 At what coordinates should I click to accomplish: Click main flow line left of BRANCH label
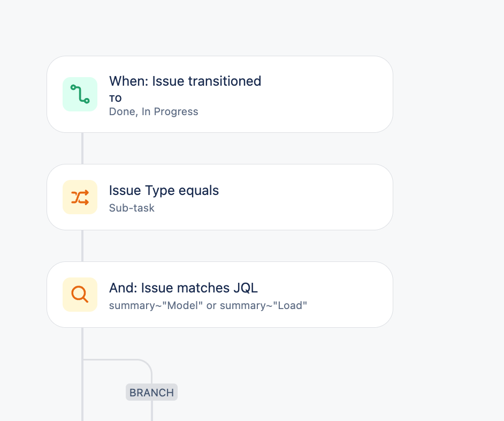(x=82, y=393)
